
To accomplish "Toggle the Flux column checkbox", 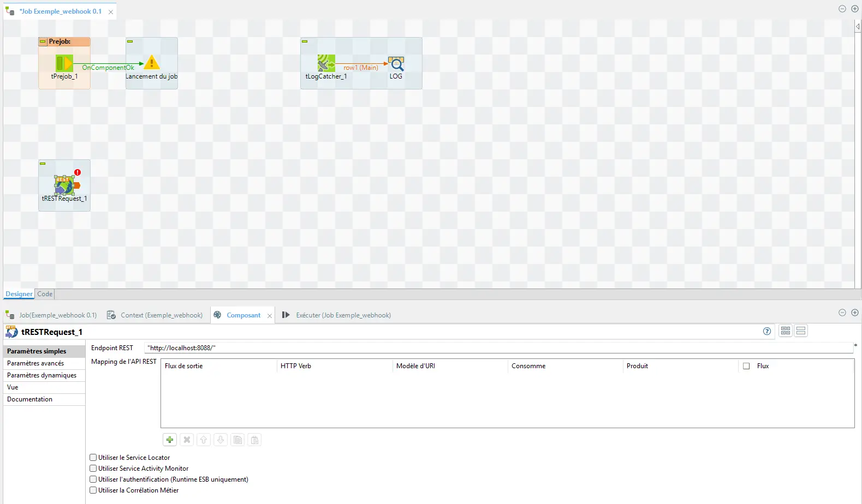I will point(746,366).
